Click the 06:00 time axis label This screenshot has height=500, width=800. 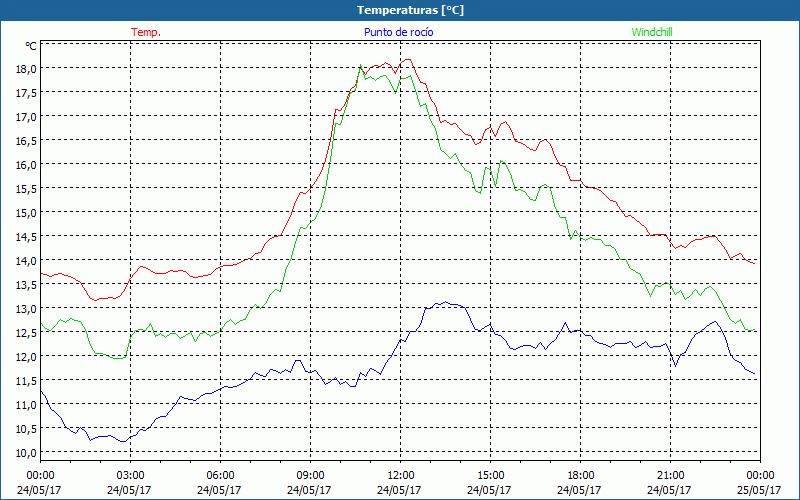(220, 476)
